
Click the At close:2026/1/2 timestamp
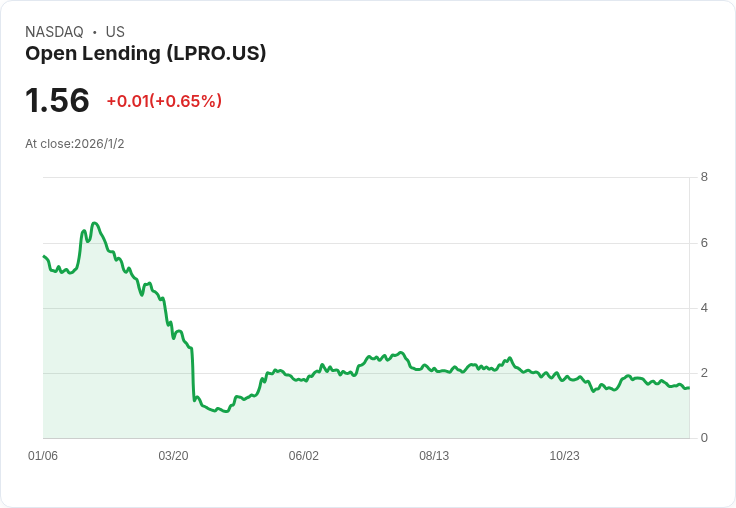pos(75,144)
